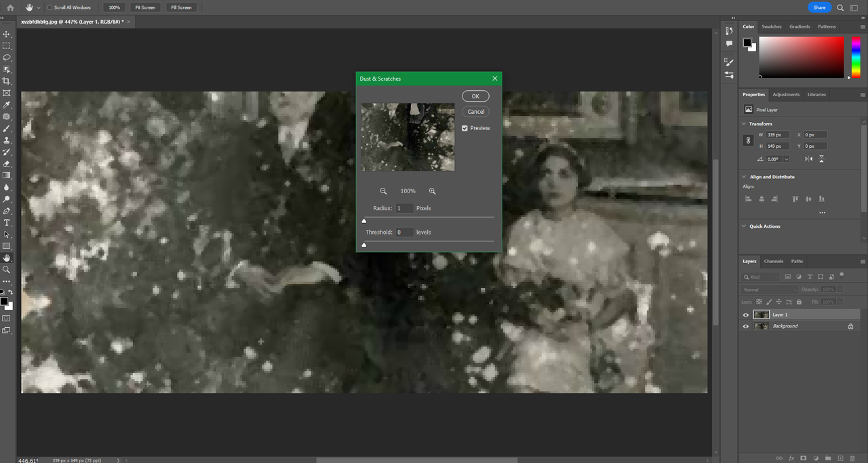The height and width of the screenshot is (463, 868).
Task: Select the Eyedropper tool
Action: point(7,105)
